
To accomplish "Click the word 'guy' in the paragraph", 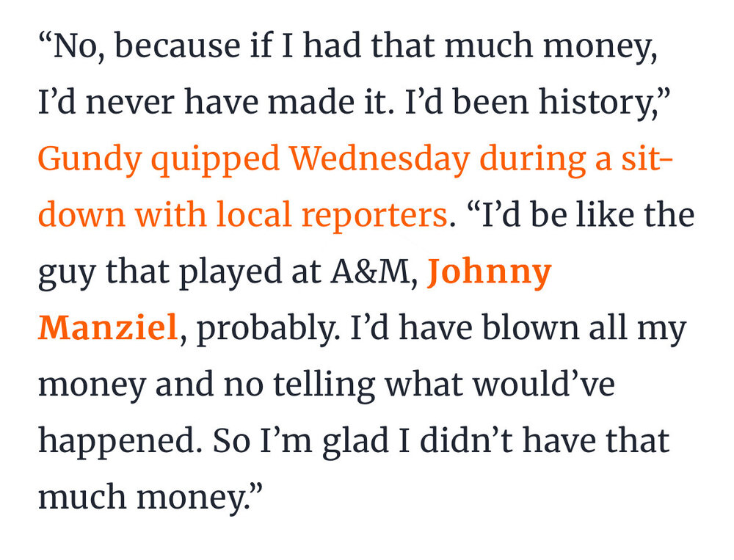I will (67, 275).
